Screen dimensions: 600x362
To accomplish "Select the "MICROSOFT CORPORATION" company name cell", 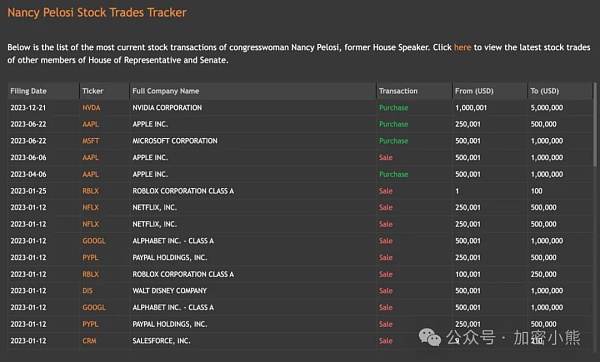I will coord(175,141).
